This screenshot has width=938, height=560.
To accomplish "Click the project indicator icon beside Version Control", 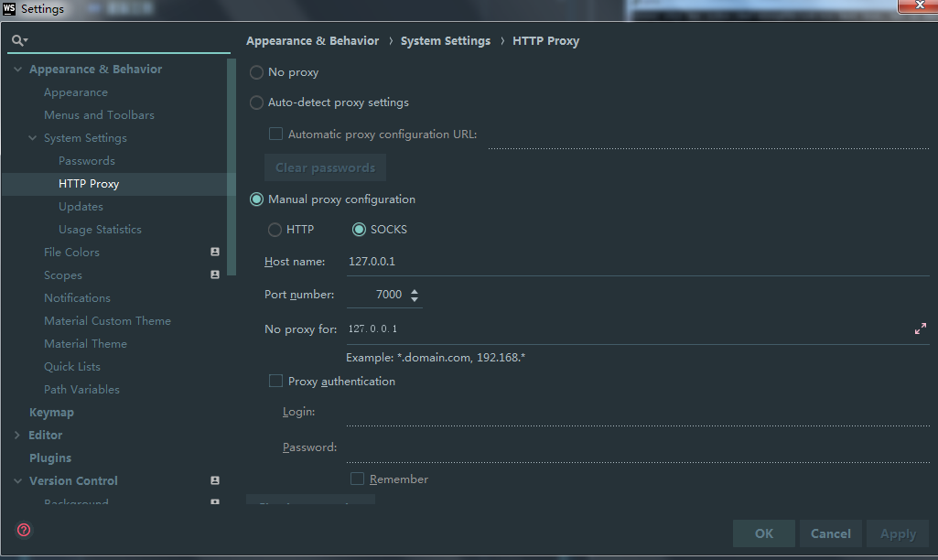I will 214,480.
